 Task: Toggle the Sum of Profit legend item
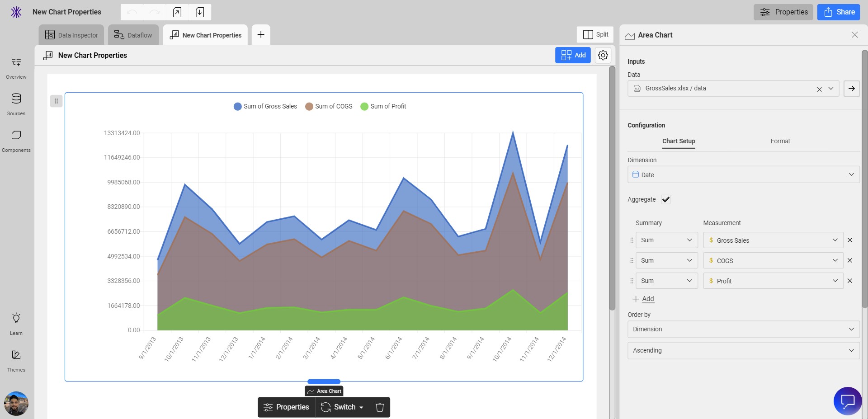pyautogui.click(x=383, y=106)
